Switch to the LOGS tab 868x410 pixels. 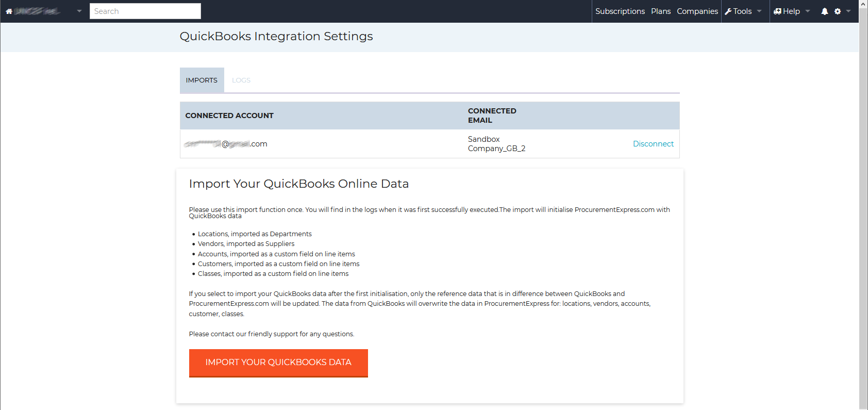pyautogui.click(x=241, y=80)
